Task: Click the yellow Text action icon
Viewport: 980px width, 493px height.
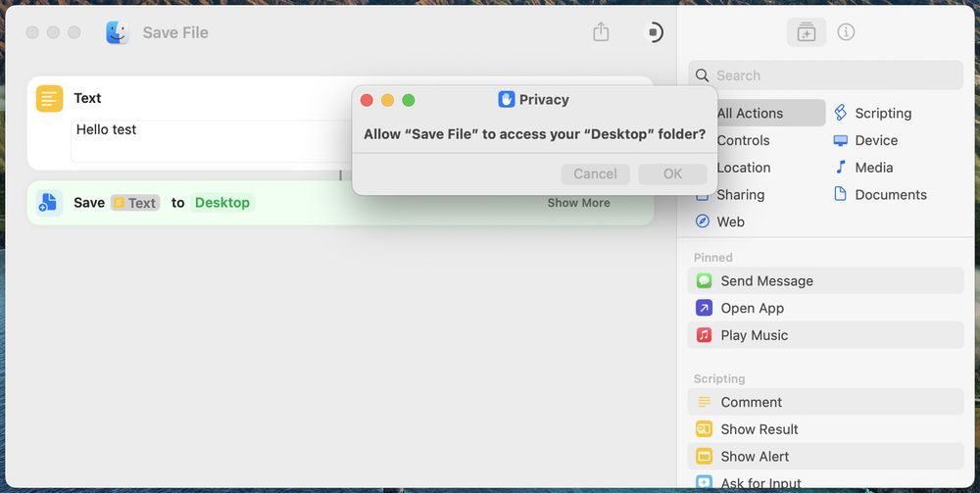Action: tap(49, 98)
